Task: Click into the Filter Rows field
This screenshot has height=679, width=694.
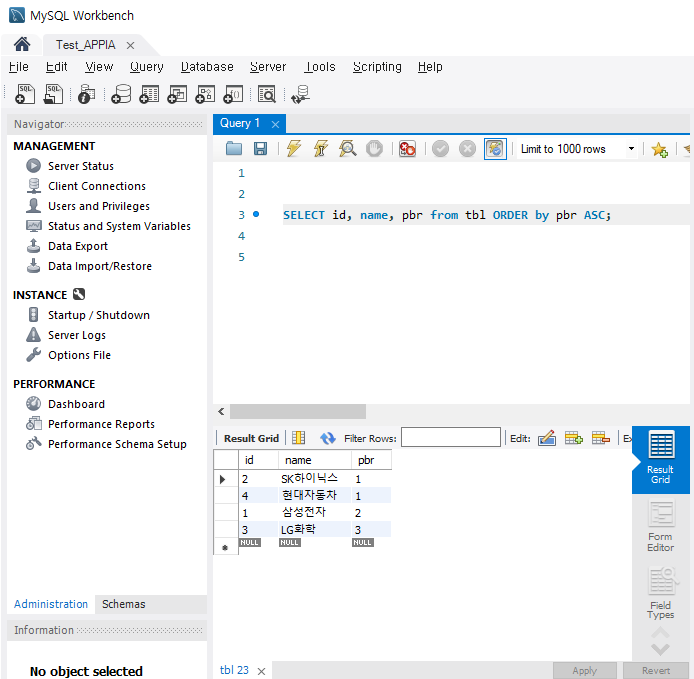Action: [451, 437]
